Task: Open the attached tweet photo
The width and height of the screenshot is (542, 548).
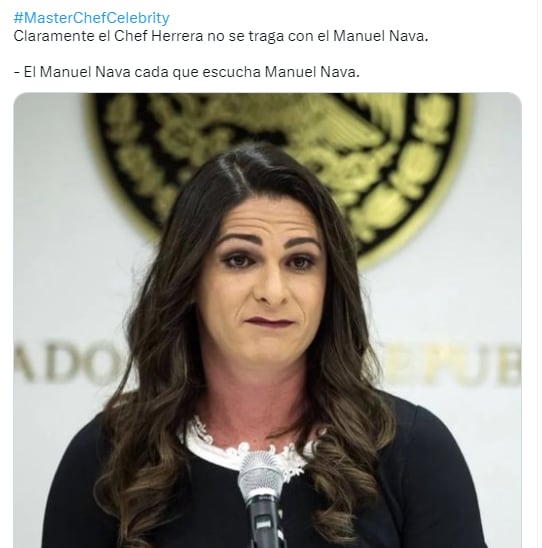Action: tap(268, 320)
